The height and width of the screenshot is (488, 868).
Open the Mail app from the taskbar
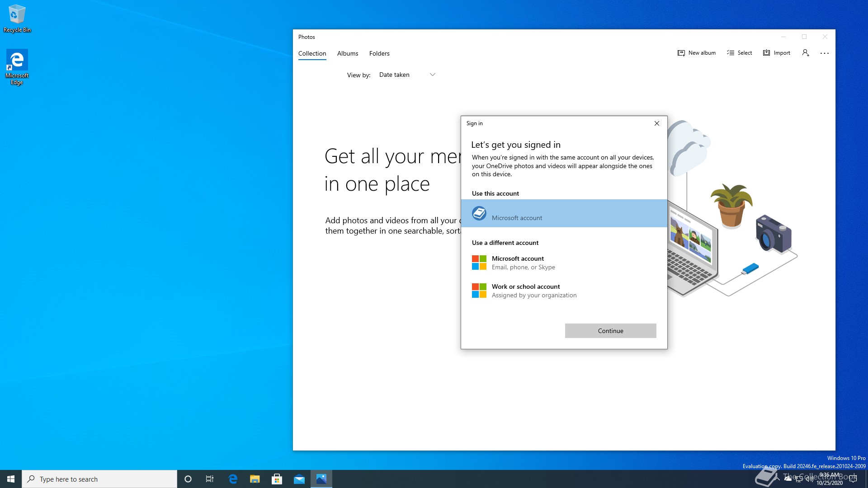tap(299, 479)
